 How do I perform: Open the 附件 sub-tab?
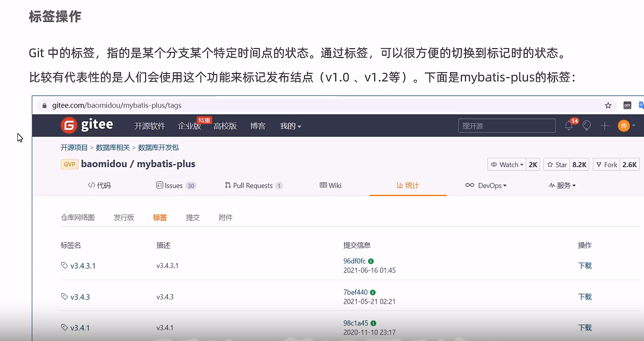click(x=226, y=218)
